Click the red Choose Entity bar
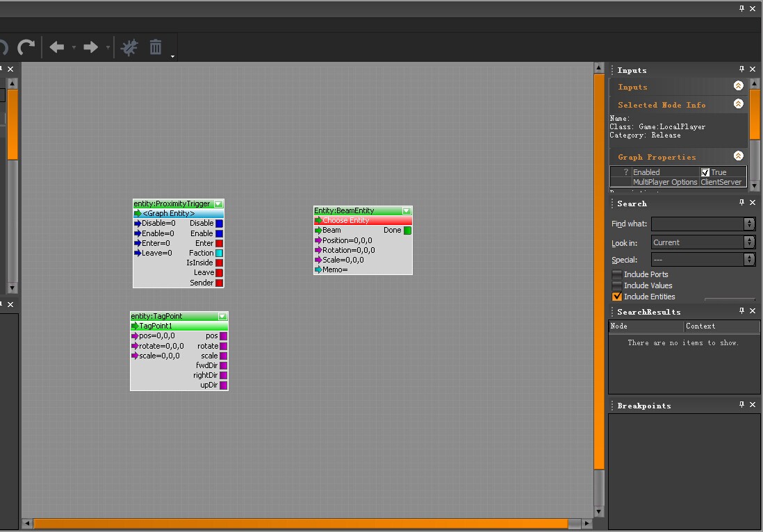 363,220
